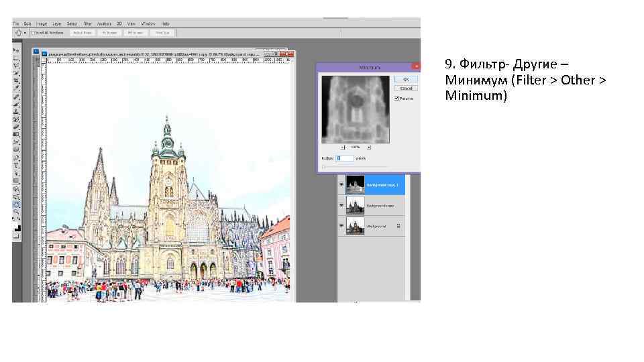
Task: Select the Zoom tool in toolbox
Action: tap(16, 213)
